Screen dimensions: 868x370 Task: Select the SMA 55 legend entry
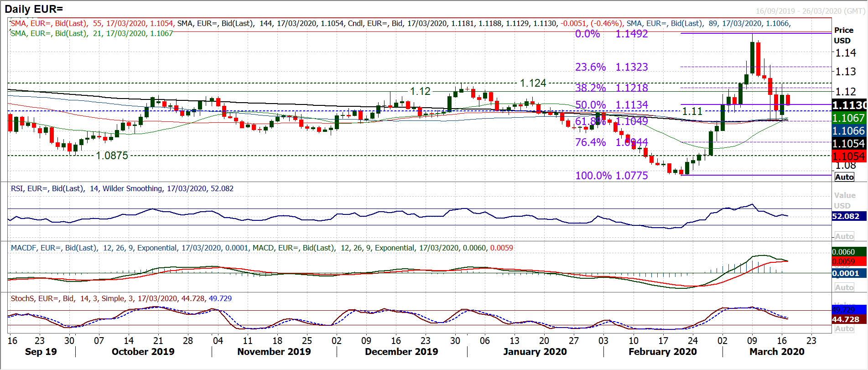92,23
